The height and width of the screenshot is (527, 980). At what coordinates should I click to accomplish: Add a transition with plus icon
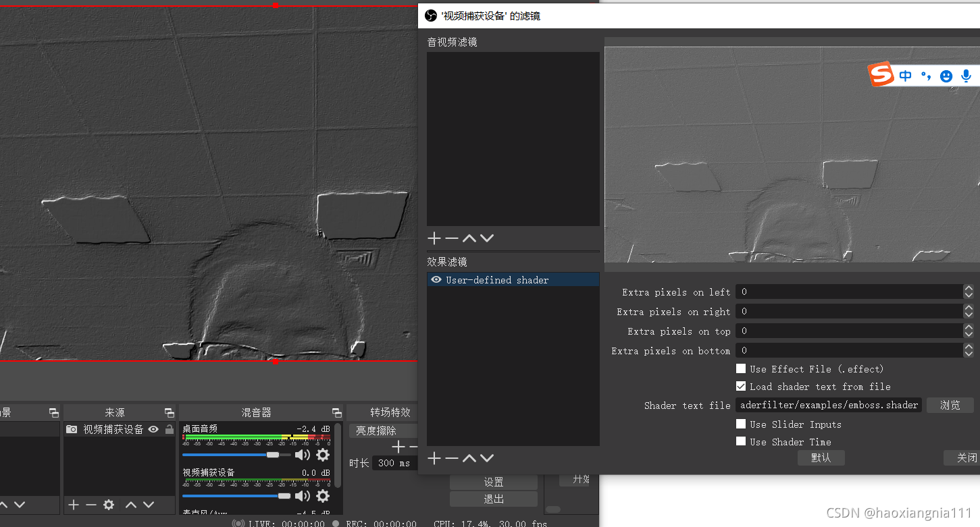[398, 447]
